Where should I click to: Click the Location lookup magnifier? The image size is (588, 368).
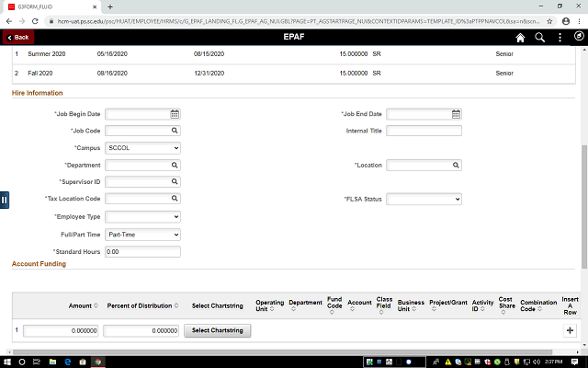pyautogui.click(x=456, y=165)
